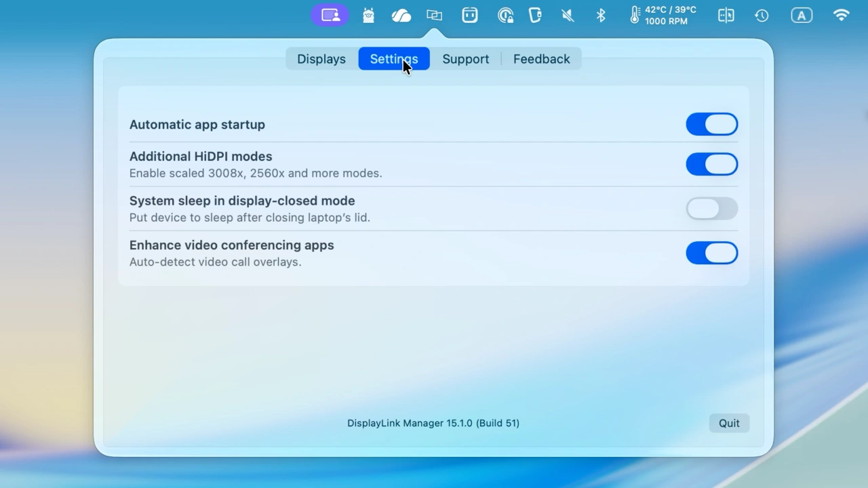Click the DisplayLink Manager version text

(433, 423)
